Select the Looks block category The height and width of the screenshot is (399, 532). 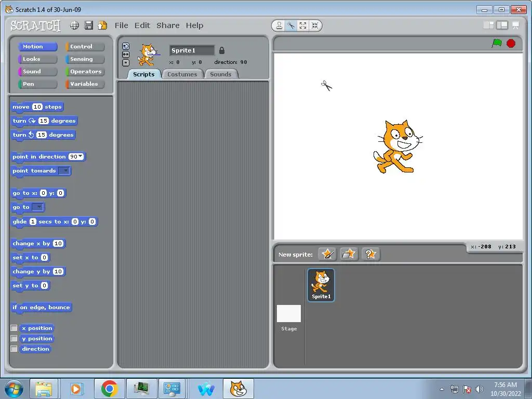[x=37, y=59]
